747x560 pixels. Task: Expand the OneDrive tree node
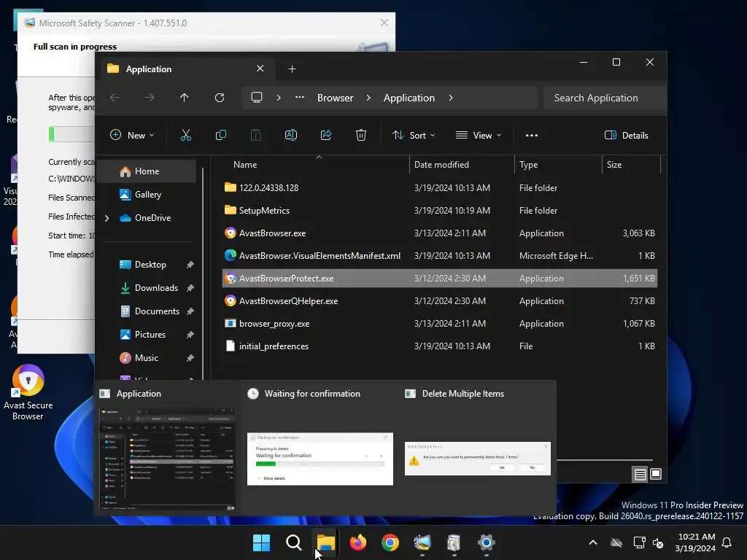pos(107,218)
